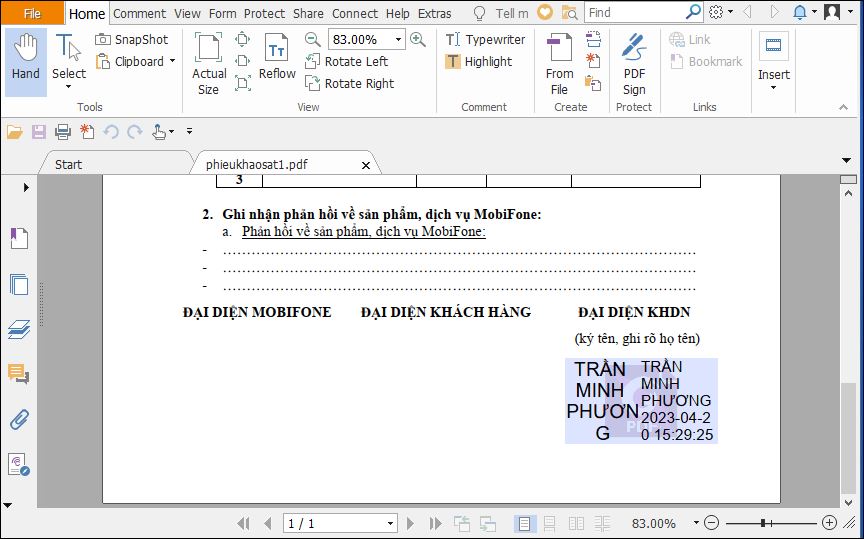Set view to Actual Size

(x=209, y=63)
